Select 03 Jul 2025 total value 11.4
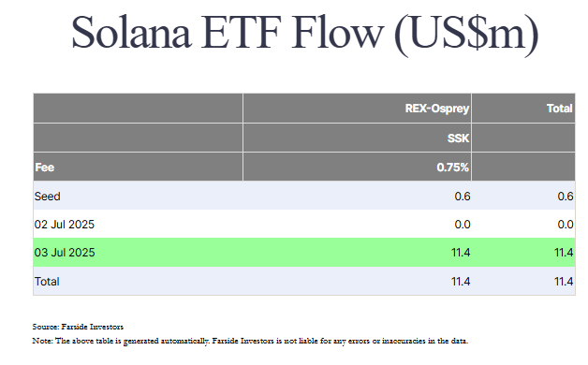Viewport: 588px width, 365px height. coord(564,252)
